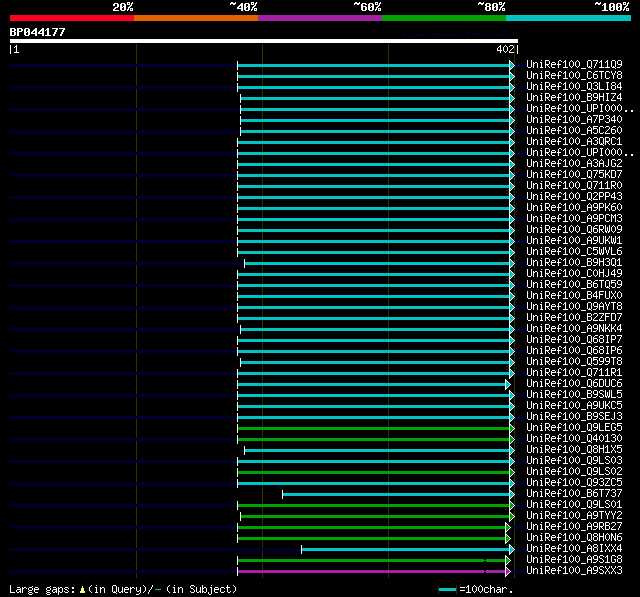Click the white BP044177 query sequence bar
This screenshot has width=640, height=597.
[264, 41]
